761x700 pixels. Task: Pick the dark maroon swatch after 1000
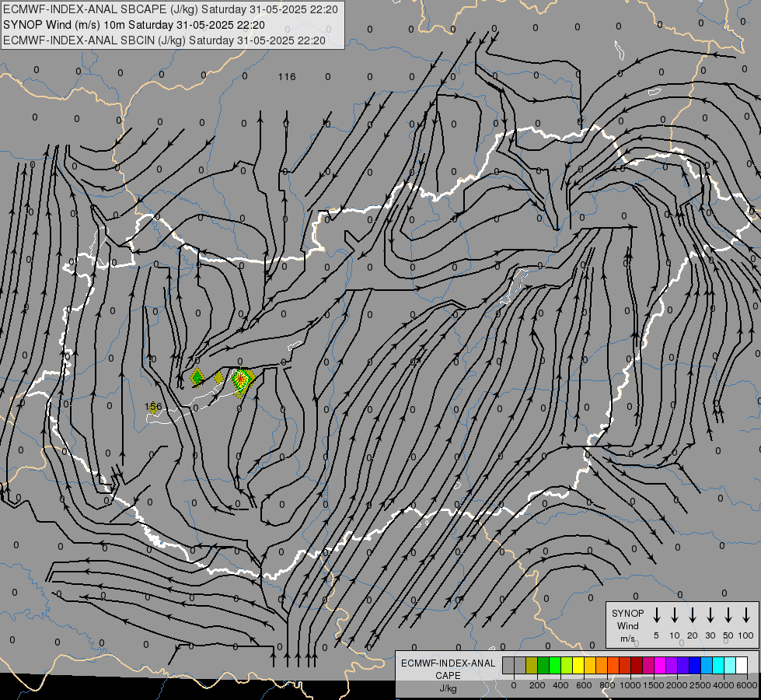637,665
